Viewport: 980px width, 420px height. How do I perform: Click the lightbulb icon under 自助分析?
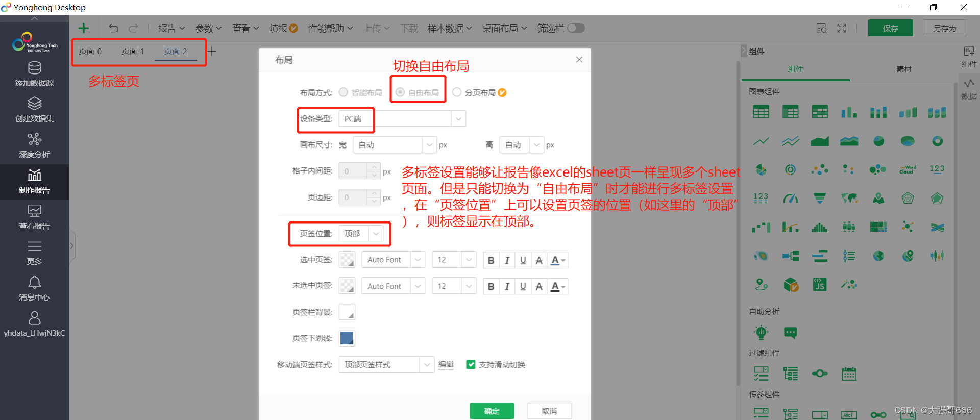tap(761, 333)
